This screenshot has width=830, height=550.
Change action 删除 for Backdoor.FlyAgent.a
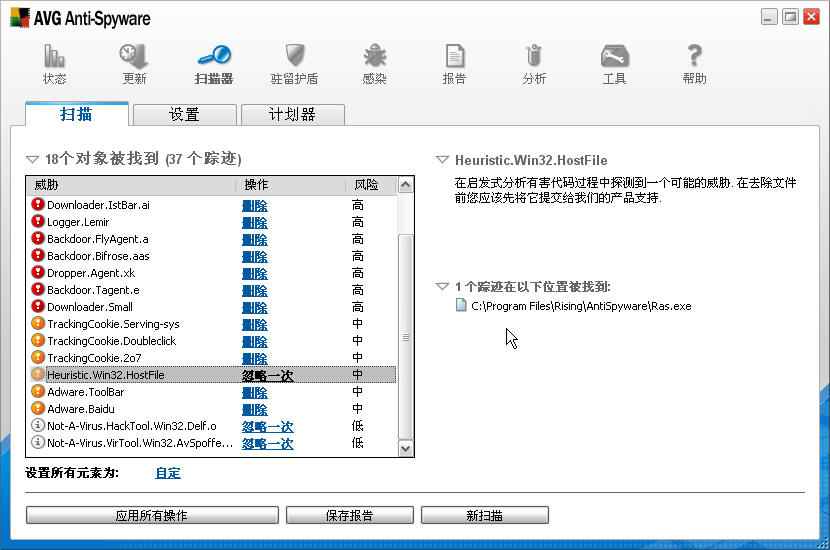255,239
